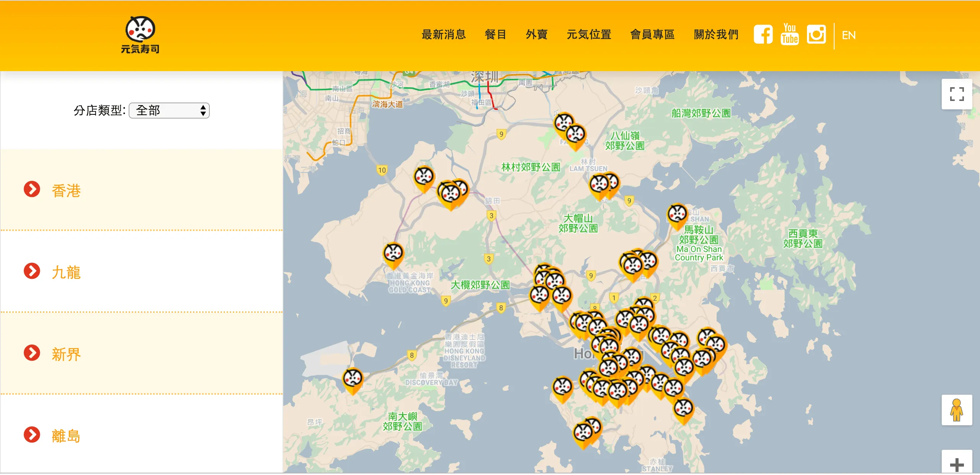The width and height of the screenshot is (980, 475).
Task: Open the Instagram icon
Action: tap(816, 35)
